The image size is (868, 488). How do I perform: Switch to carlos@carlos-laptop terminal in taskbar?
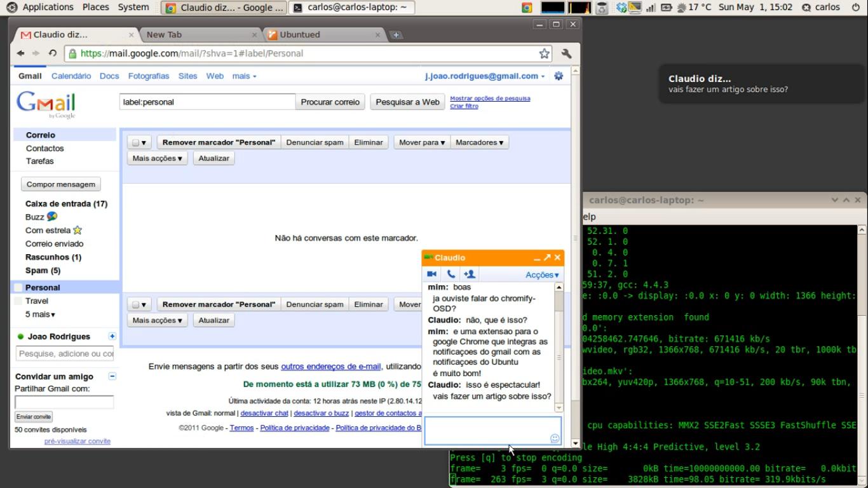pyautogui.click(x=351, y=8)
